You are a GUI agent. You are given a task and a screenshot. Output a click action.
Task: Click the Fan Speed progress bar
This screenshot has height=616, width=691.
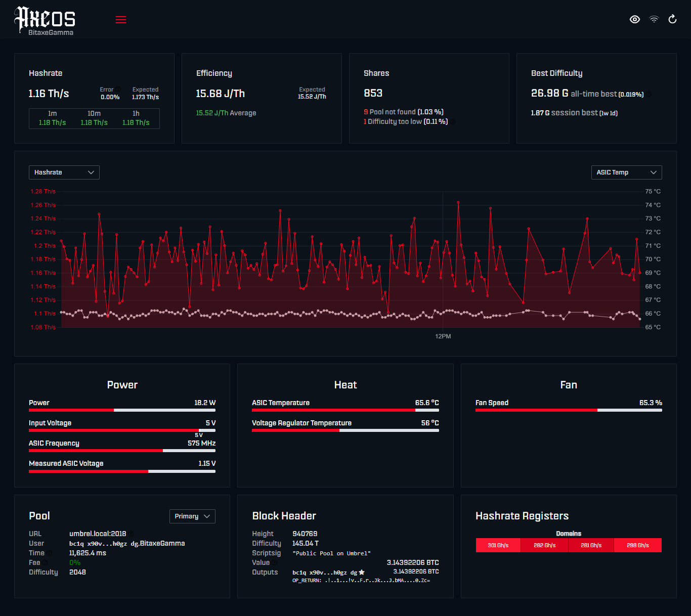[569, 410]
